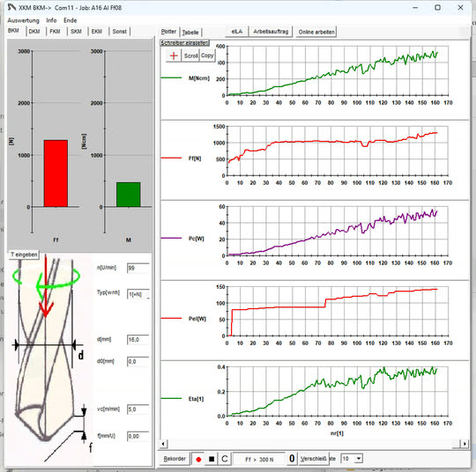Switch to the BKM tab
The height and width of the screenshot is (472, 476).
13,31
